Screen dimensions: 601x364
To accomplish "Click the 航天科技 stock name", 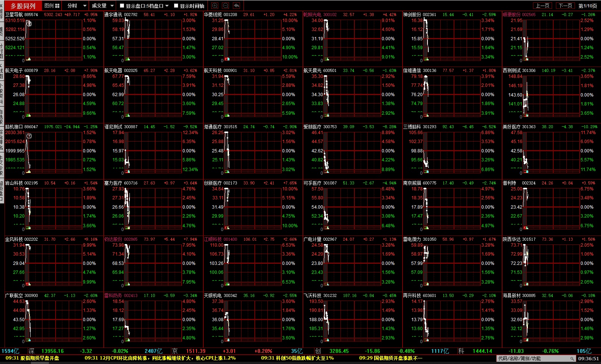I will tap(213, 70).
